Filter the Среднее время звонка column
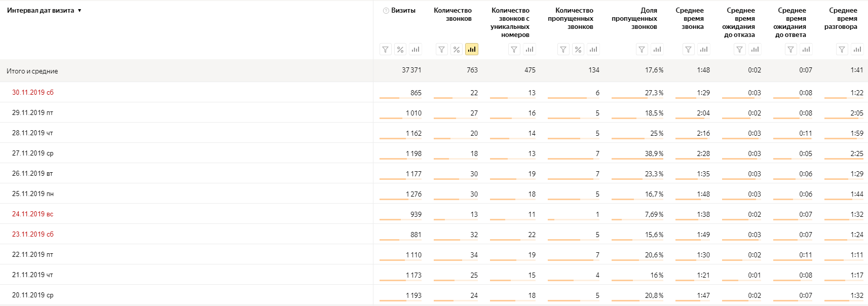The height and width of the screenshot is (306, 868). pyautogui.click(x=689, y=49)
